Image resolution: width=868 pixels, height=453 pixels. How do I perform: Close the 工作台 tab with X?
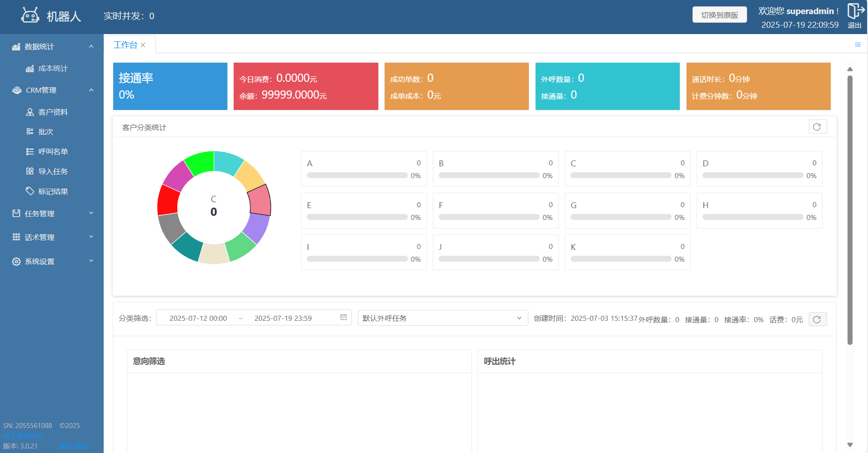coord(143,45)
